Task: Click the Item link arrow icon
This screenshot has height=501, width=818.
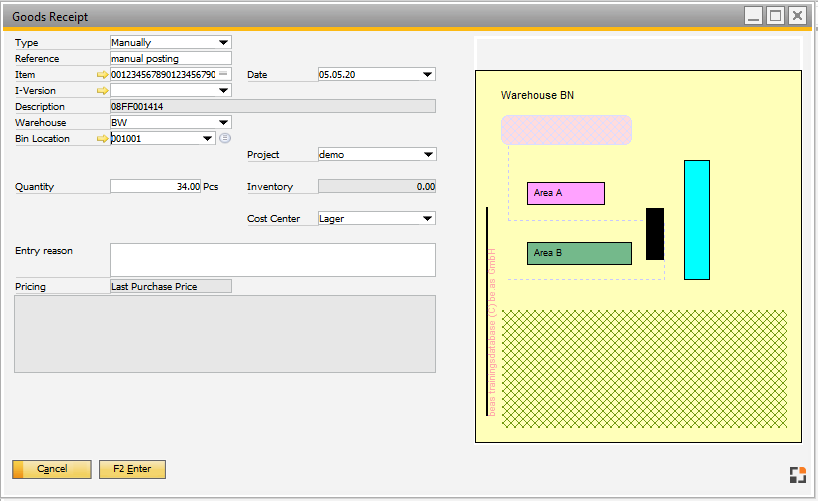Action: (x=102, y=75)
